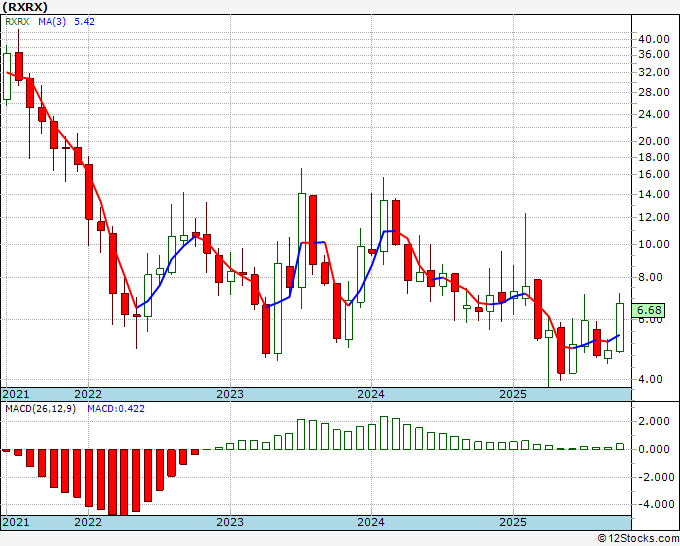Click 2021 on the price chart timeline
The height and width of the screenshot is (546, 680).
(16, 394)
